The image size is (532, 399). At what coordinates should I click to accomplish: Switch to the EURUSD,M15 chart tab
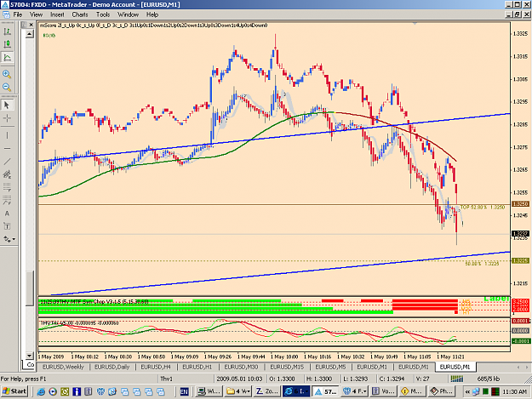tap(287, 367)
